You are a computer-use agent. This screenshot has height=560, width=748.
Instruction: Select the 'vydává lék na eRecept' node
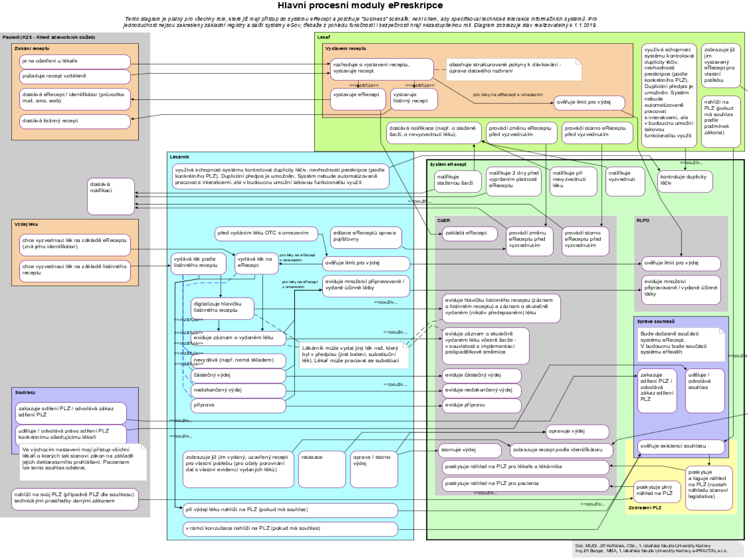(x=256, y=263)
